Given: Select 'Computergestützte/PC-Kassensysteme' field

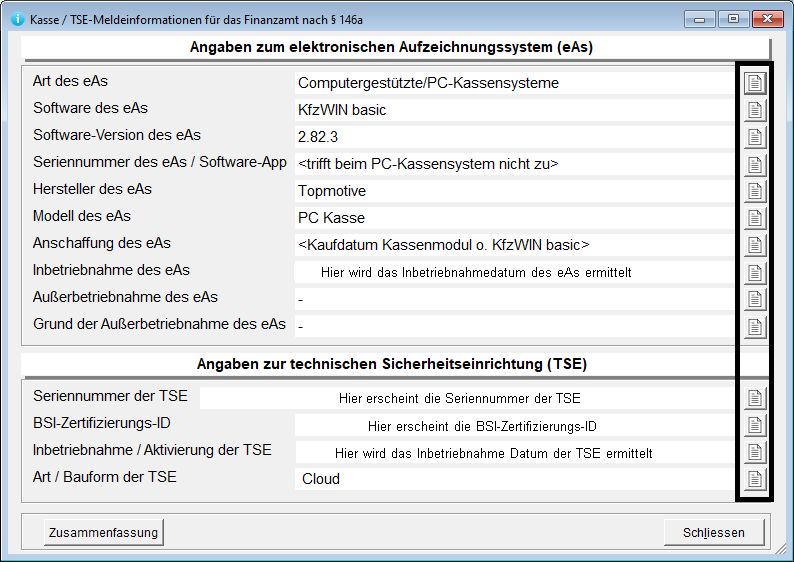Looking at the screenshot, I should 514,83.
